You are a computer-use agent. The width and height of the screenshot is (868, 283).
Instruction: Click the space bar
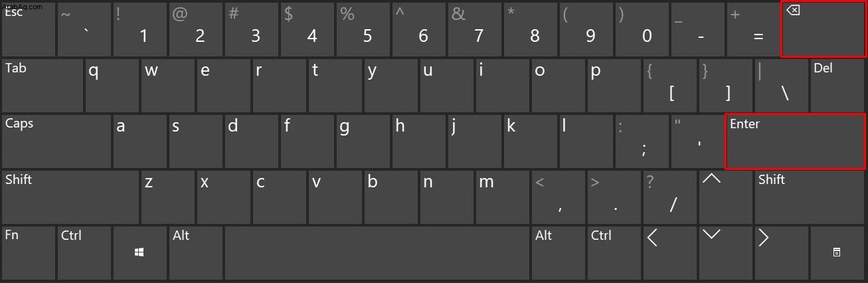click(x=377, y=252)
